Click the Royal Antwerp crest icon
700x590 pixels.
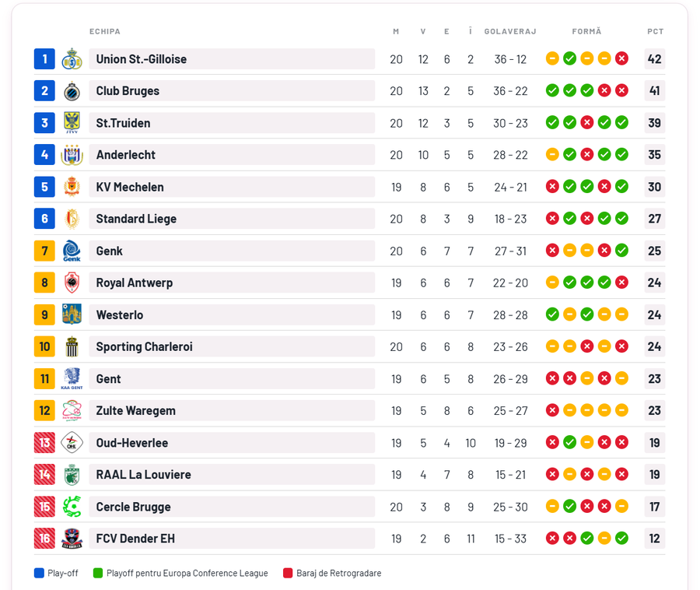coord(72,283)
